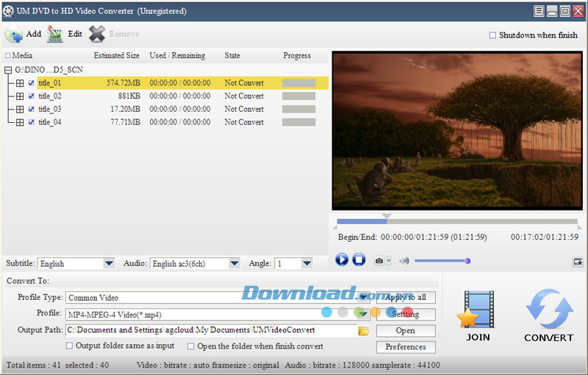The height and width of the screenshot is (375, 588).
Task: Expand the title_01 node
Action: (x=20, y=83)
